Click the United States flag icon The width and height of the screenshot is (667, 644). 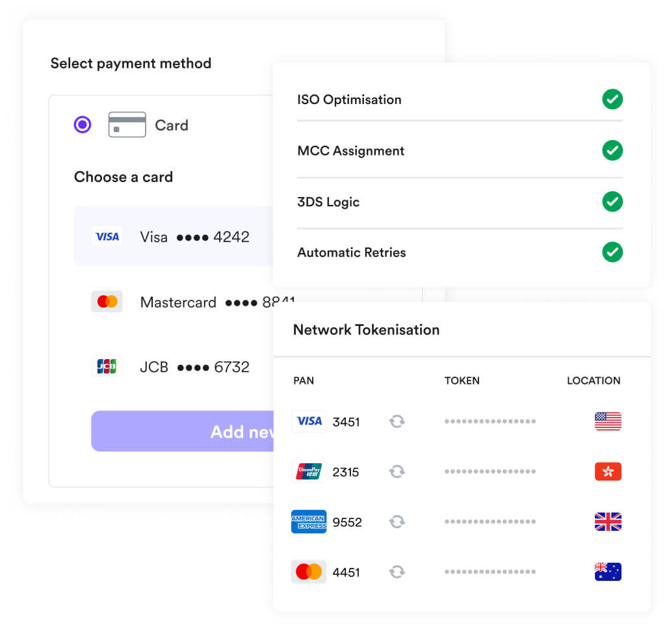(x=607, y=421)
